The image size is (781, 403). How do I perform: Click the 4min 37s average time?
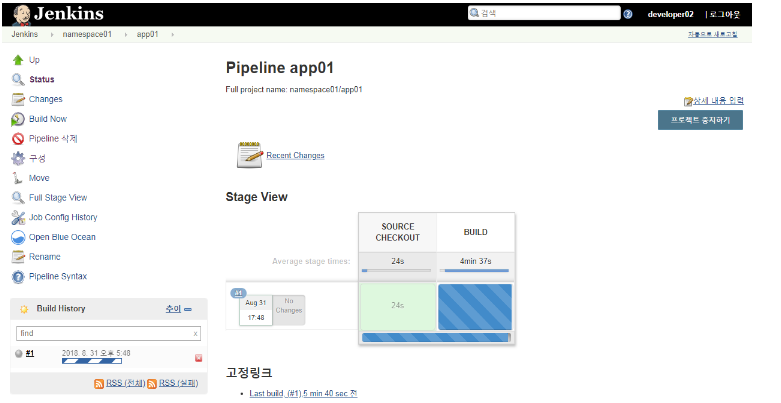click(475, 261)
